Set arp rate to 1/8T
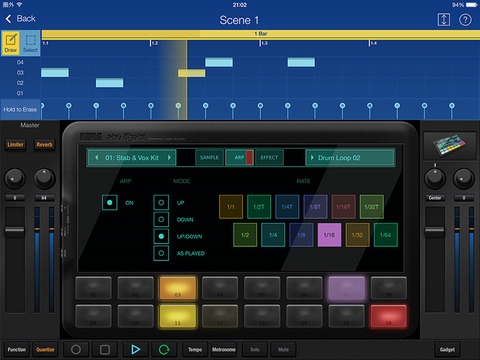 click(x=315, y=207)
